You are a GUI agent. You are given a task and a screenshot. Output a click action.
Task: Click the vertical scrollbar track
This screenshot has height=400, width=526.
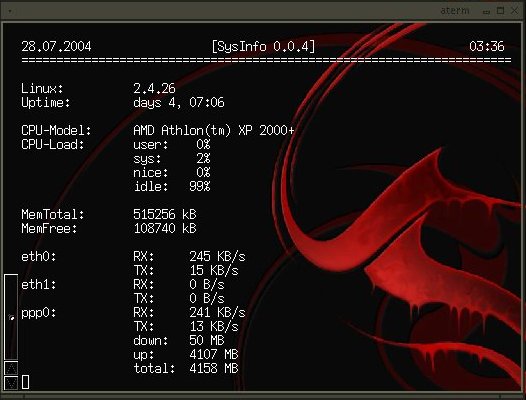pyautogui.click(x=11, y=317)
